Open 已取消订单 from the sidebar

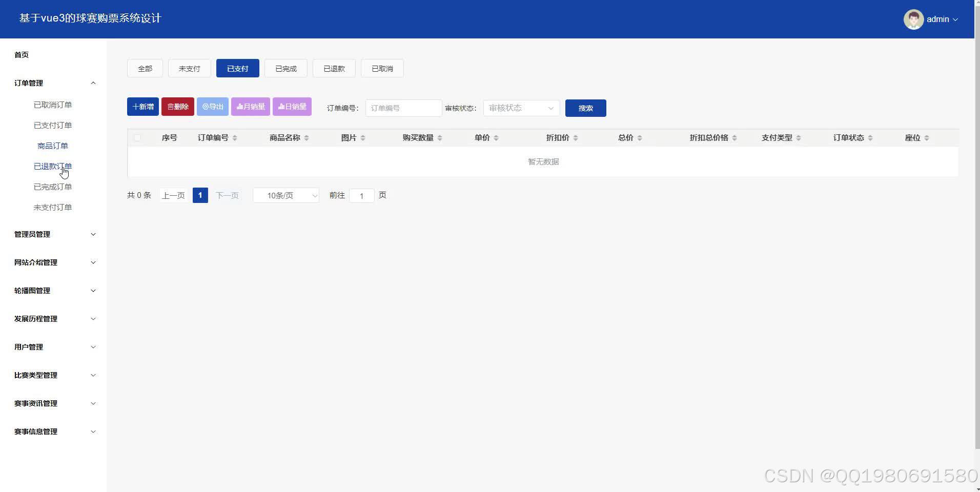pyautogui.click(x=53, y=105)
